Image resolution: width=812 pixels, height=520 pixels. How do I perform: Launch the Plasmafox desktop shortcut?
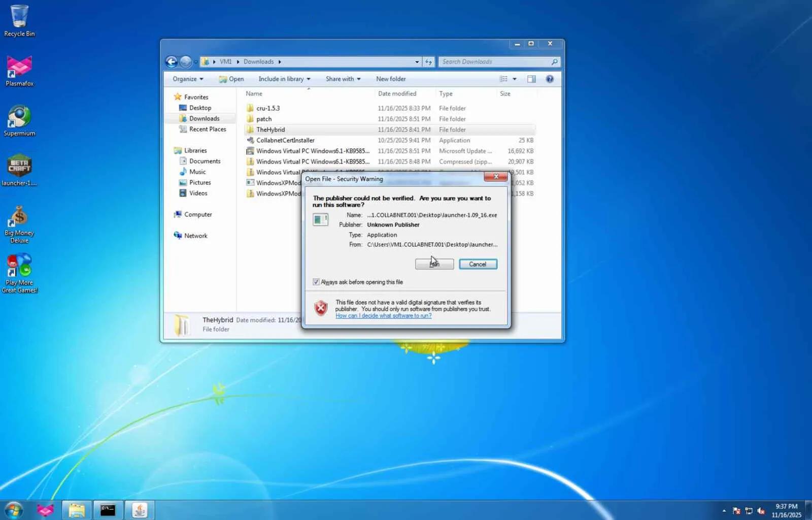click(19, 71)
